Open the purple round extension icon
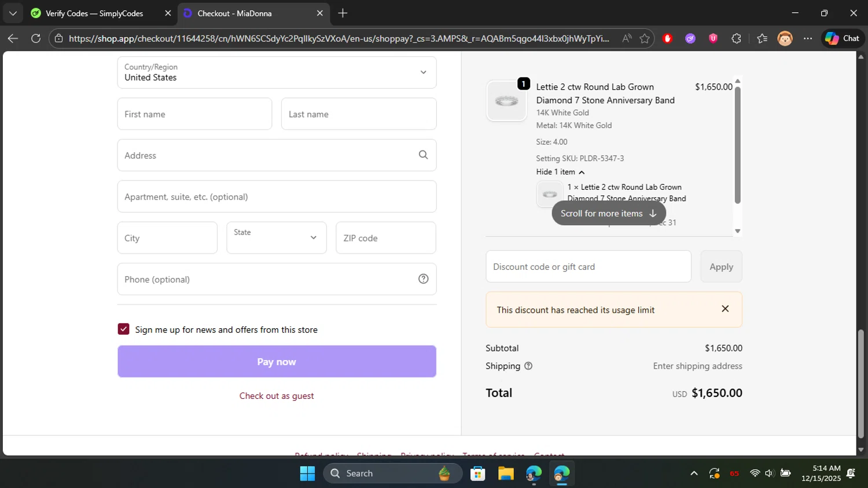Viewport: 868px width, 488px height. pos(690,38)
